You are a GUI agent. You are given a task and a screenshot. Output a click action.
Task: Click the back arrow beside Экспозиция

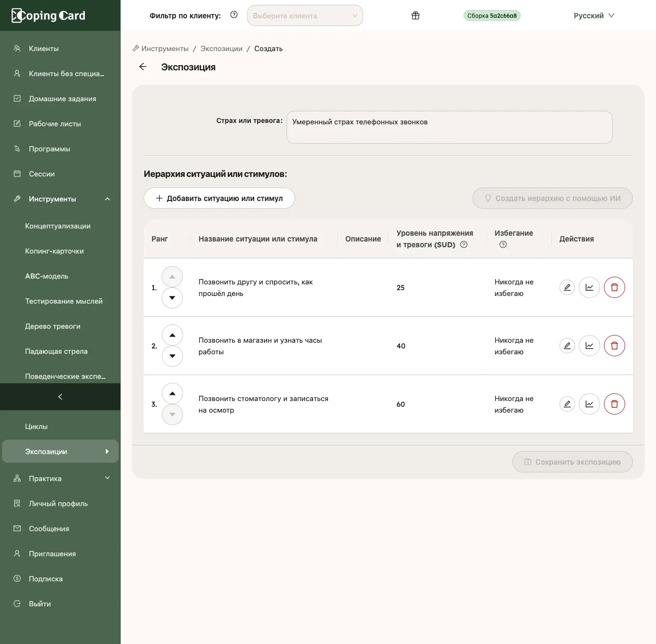pyautogui.click(x=143, y=67)
